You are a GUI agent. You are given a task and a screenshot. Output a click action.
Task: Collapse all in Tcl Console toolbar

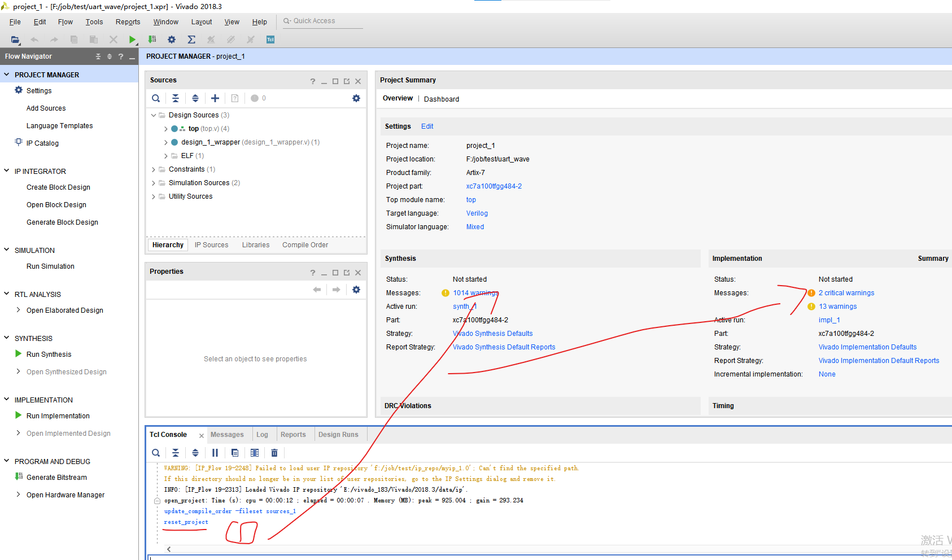(176, 453)
